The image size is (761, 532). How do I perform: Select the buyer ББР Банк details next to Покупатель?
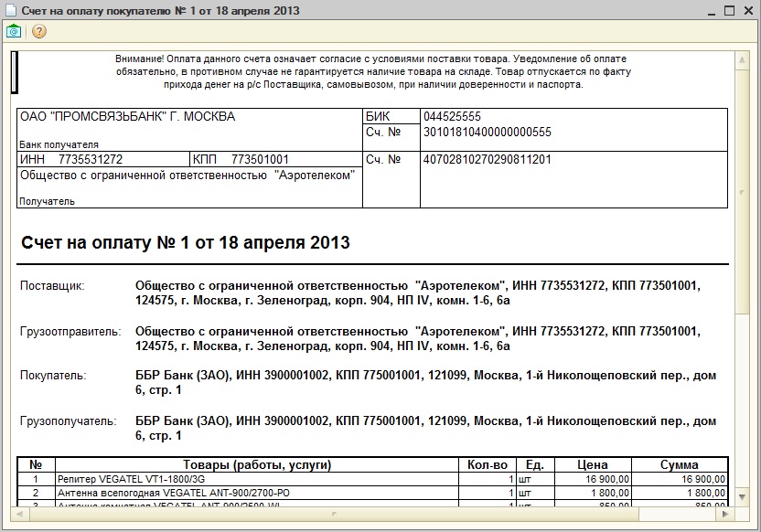(425, 383)
